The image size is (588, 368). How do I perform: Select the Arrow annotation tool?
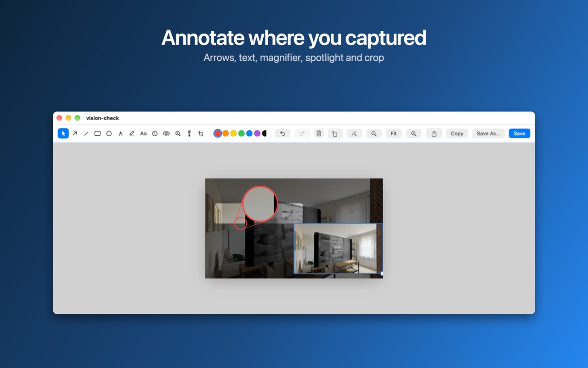(x=75, y=133)
